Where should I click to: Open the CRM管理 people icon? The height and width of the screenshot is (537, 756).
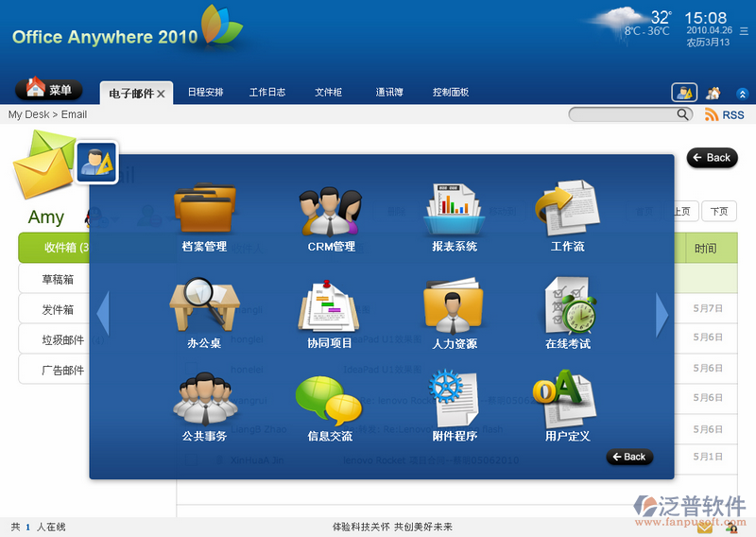331,211
